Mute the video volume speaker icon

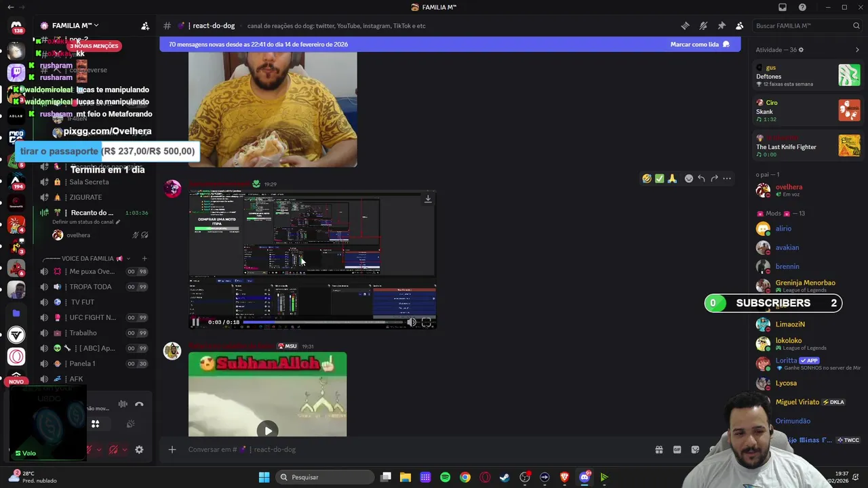412,322
